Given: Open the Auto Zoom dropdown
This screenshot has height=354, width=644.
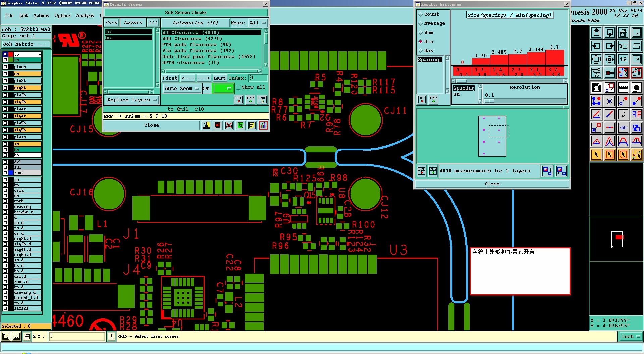Looking at the screenshot, I should (182, 88).
